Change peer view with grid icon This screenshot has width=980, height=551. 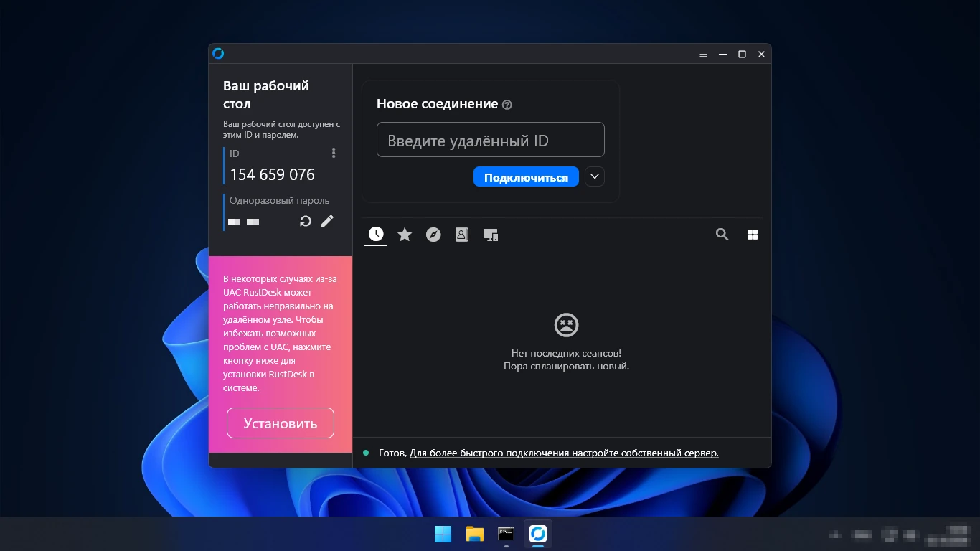point(753,235)
